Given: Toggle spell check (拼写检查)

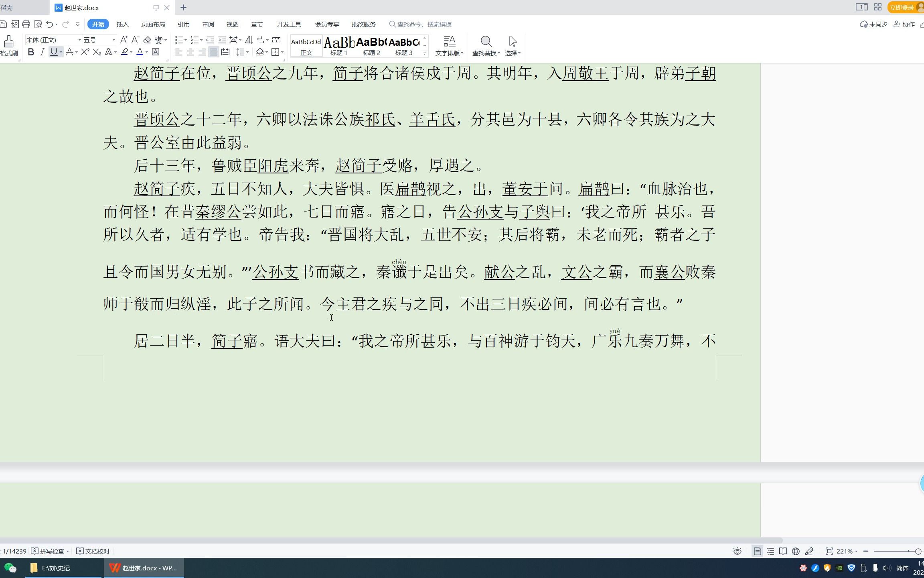Looking at the screenshot, I should tap(50, 551).
